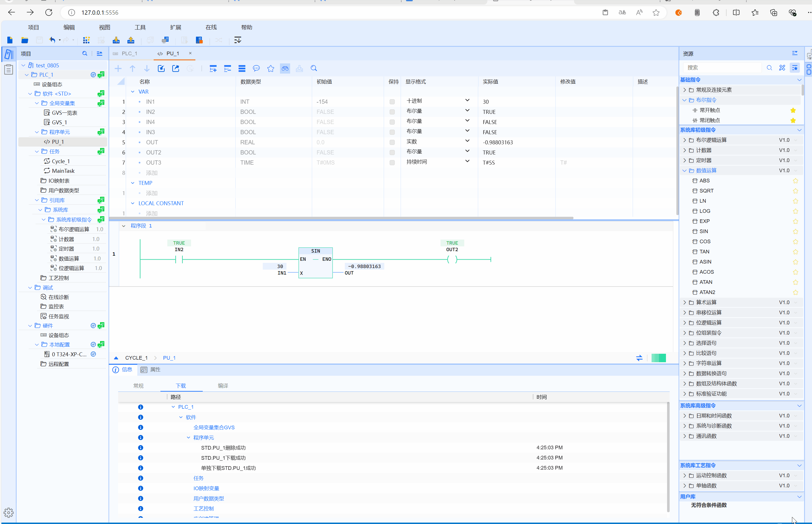Open display format dropdown for OUT3 row
Screen dimensions: 812x524
click(x=467, y=162)
